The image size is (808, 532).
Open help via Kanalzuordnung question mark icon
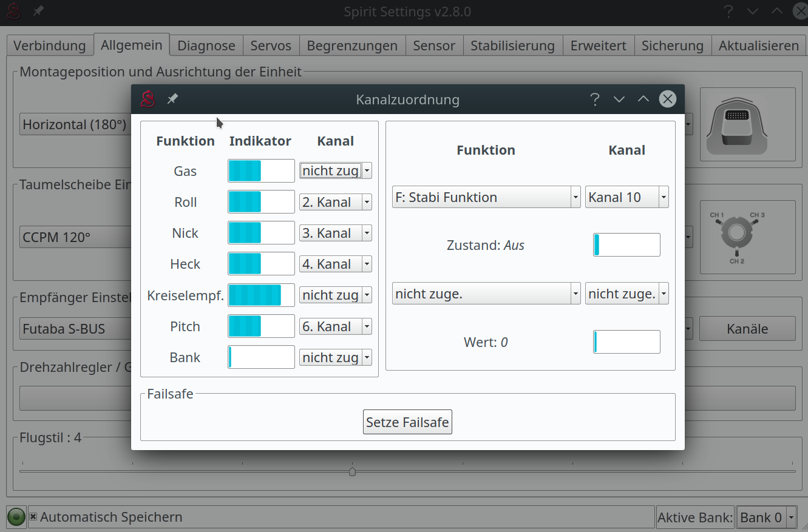click(595, 99)
